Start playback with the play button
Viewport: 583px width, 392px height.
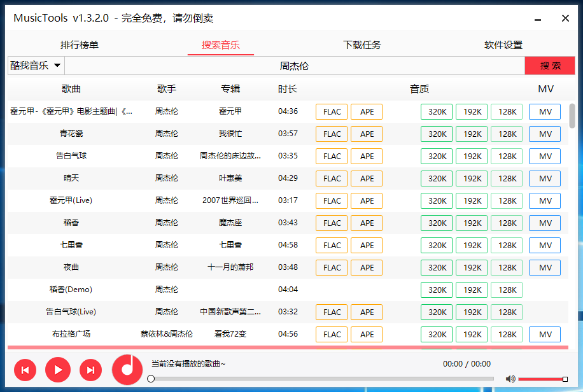[58, 370]
